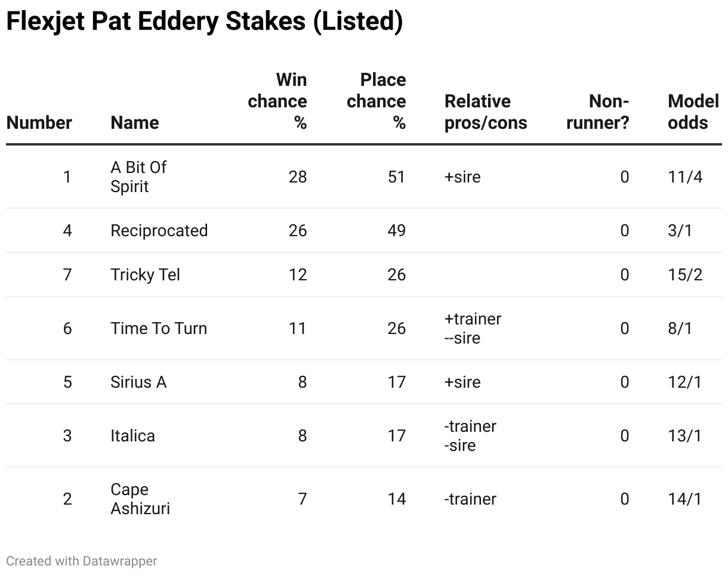Screen dimensions: 728x575
Task: Select the Tricky Tel horse name
Action: click(x=145, y=275)
